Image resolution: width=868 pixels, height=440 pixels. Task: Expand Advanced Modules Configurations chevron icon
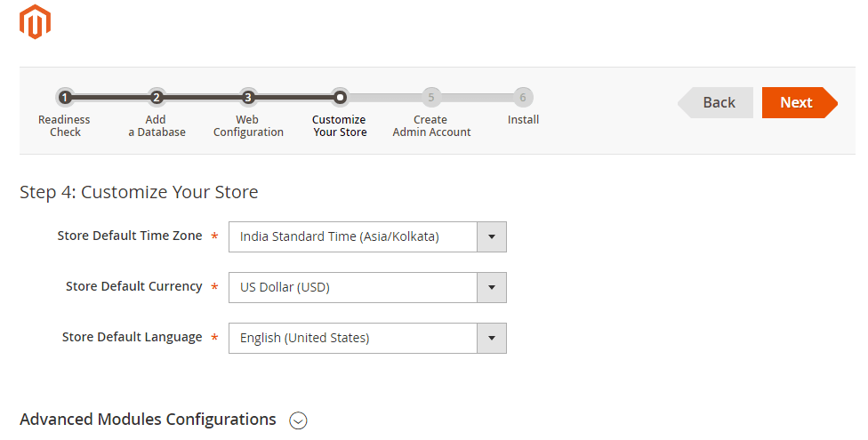pos(299,420)
